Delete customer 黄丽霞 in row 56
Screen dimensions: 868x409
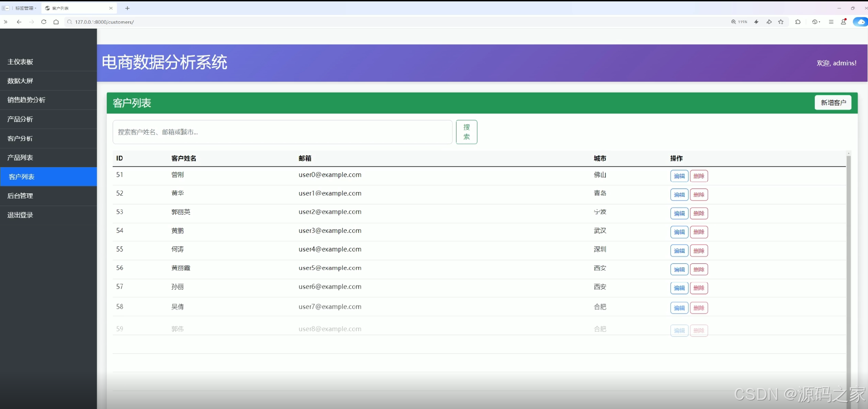(699, 270)
